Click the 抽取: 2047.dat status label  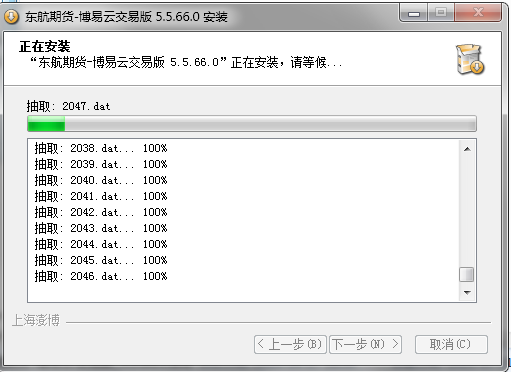tap(68, 106)
